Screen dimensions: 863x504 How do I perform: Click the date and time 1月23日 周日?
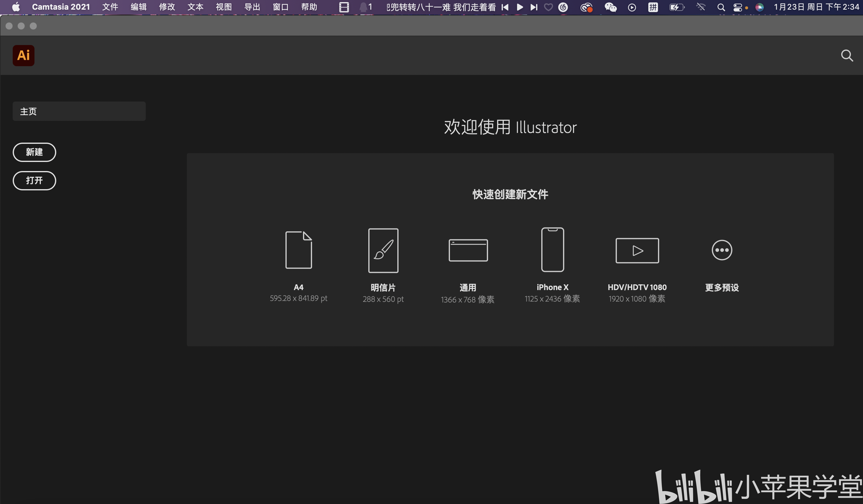(x=816, y=7)
